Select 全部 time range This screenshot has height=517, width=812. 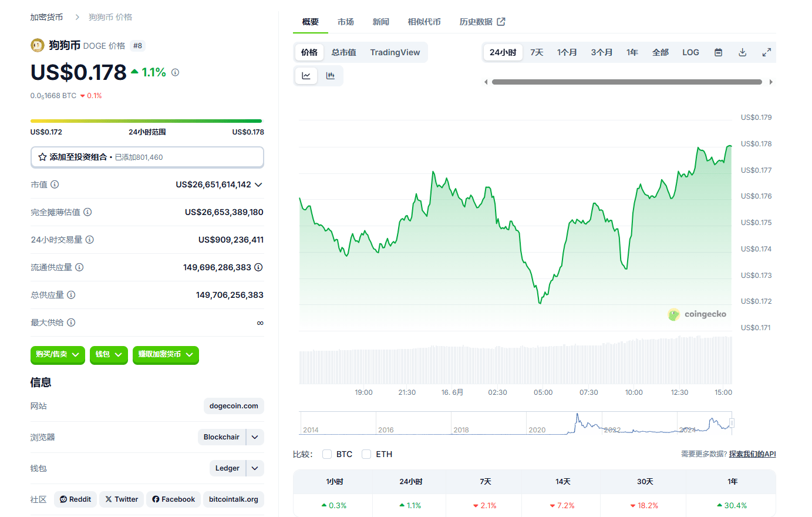pos(660,52)
